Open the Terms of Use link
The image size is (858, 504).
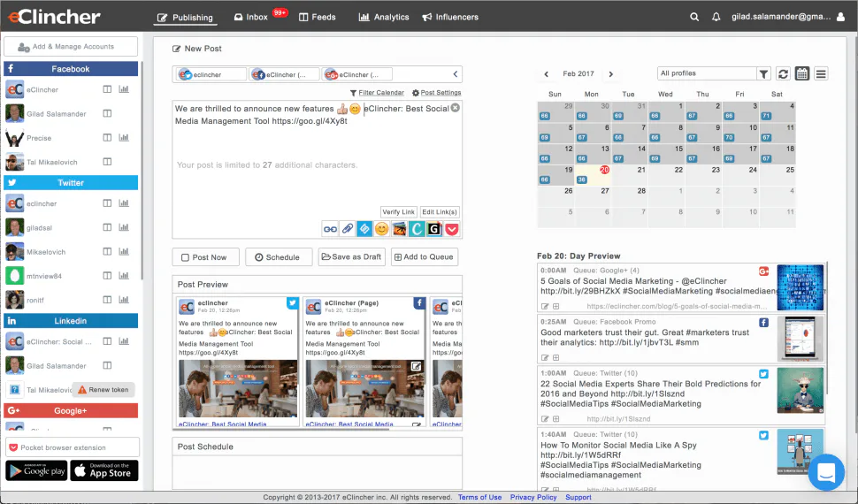(480, 498)
